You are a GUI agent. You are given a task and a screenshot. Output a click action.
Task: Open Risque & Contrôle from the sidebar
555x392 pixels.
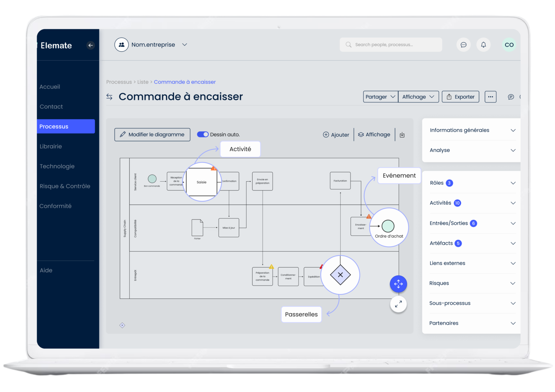click(x=65, y=186)
